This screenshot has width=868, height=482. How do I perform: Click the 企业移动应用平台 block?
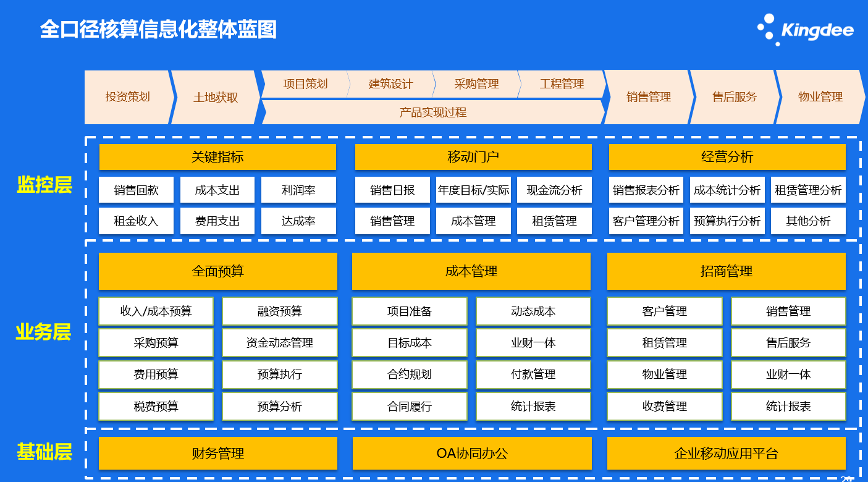726,453
